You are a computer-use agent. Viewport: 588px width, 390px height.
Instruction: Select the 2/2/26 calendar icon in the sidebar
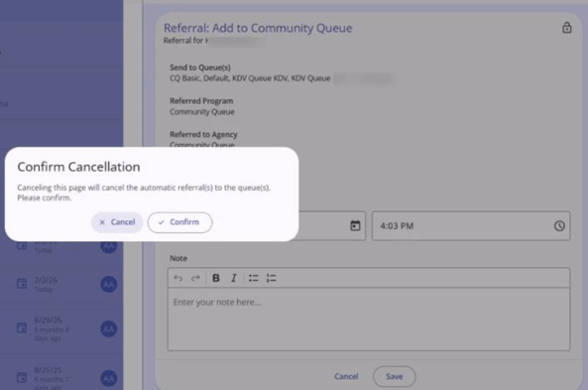[x=22, y=284]
